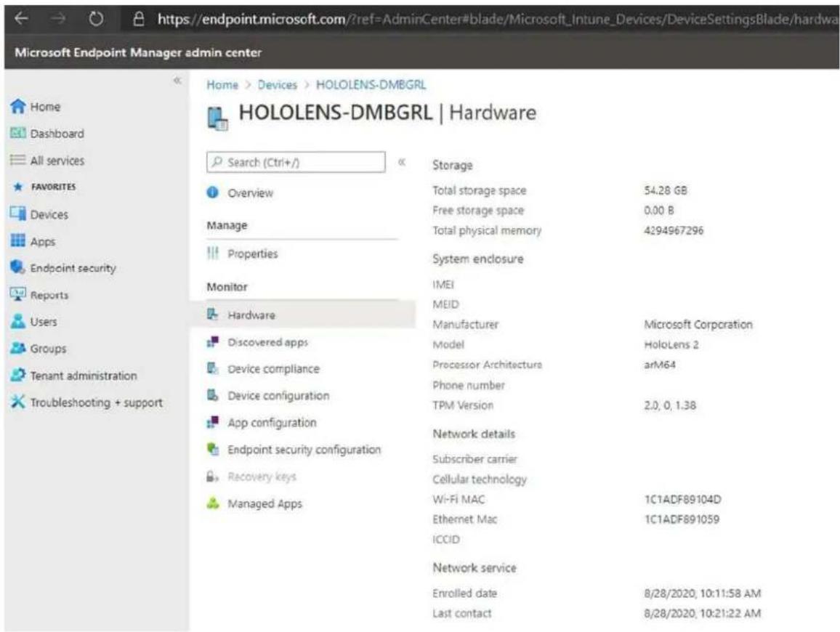
Task: Open Reports from the sidebar
Action: [x=49, y=295]
